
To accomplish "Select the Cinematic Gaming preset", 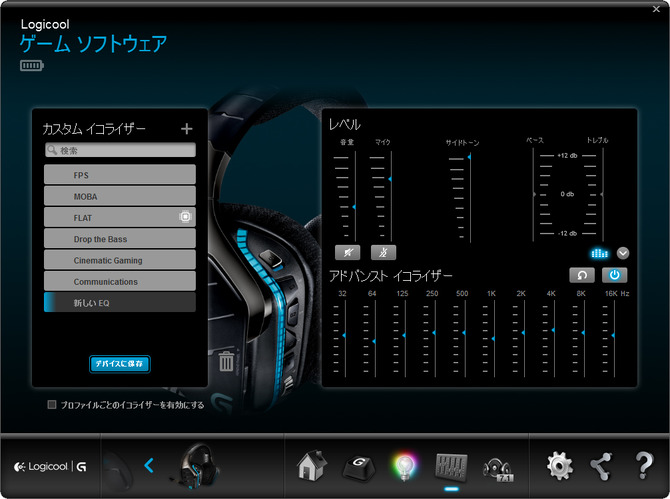I will (x=120, y=260).
